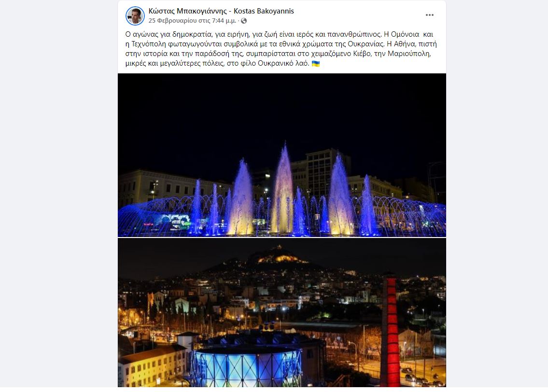Open the three-dot post options menu

click(430, 15)
